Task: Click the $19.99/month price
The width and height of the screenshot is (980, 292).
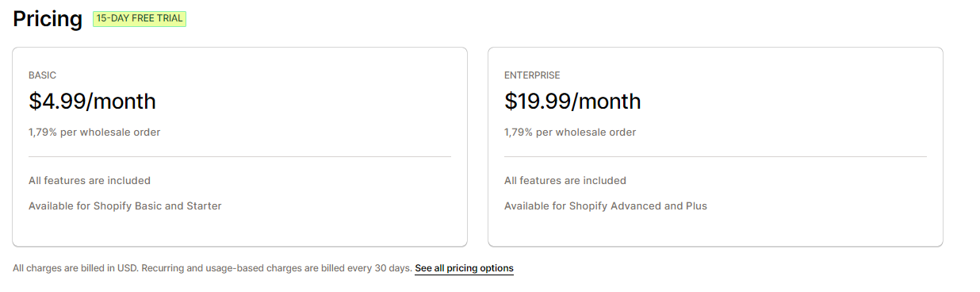Action: 572,102
